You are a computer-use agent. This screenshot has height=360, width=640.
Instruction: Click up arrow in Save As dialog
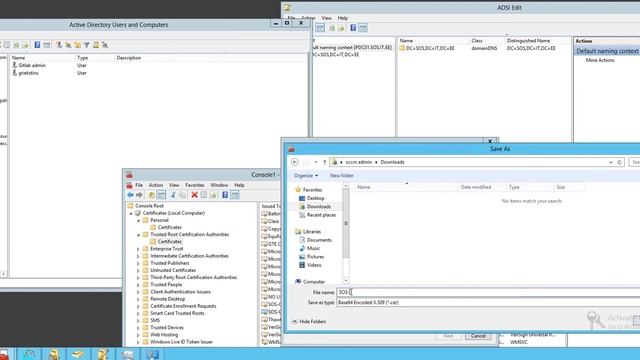point(324,162)
